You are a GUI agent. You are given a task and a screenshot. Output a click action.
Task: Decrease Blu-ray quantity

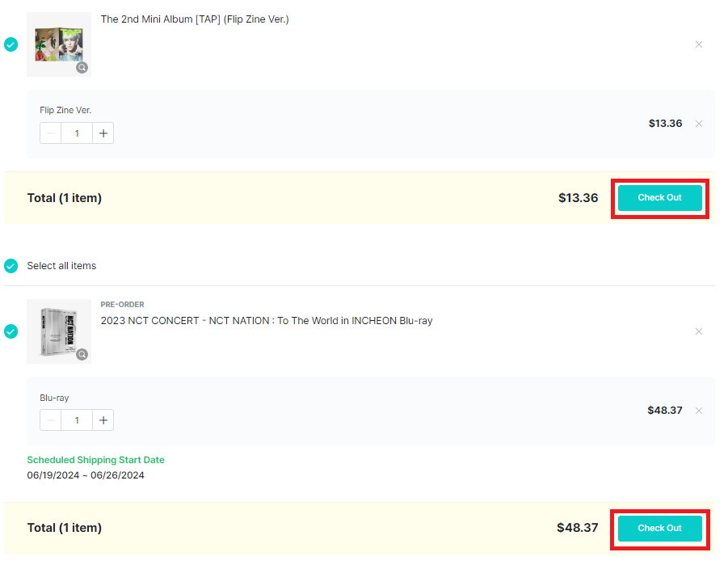click(51, 420)
